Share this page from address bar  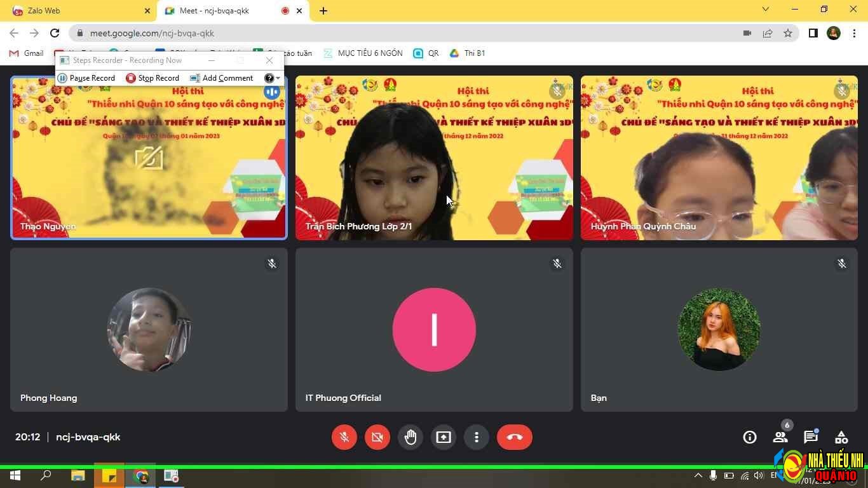[x=768, y=33]
